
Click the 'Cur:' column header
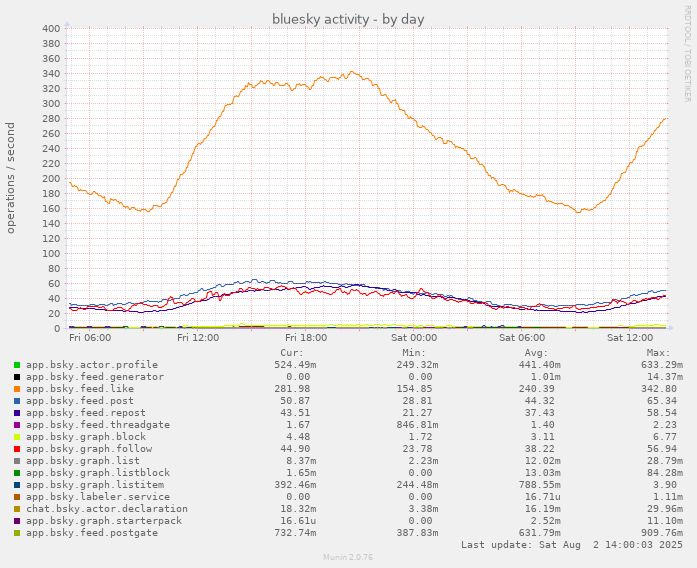click(x=292, y=353)
